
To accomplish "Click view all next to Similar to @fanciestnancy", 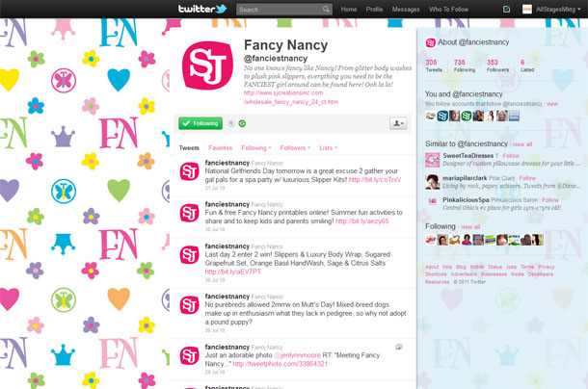I will tap(522, 144).
